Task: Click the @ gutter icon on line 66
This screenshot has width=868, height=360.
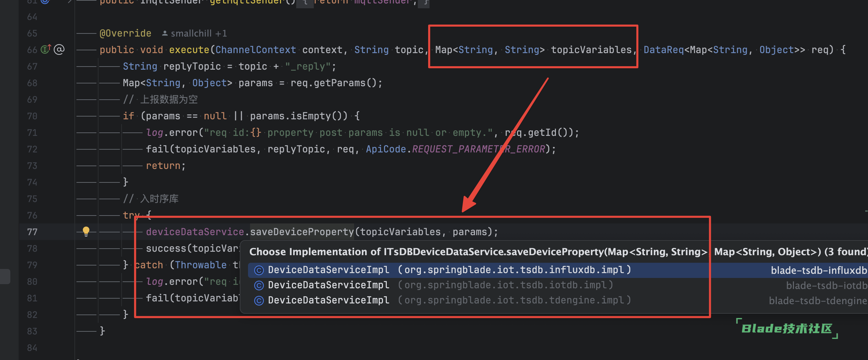Action: click(x=59, y=50)
